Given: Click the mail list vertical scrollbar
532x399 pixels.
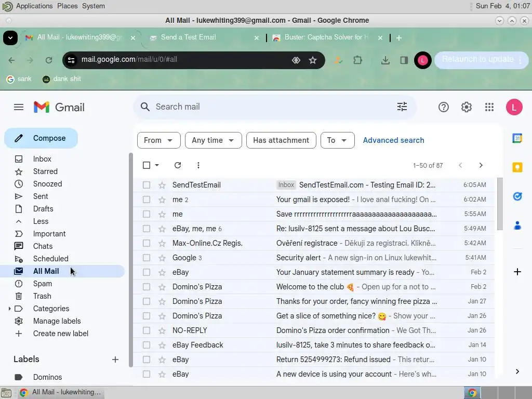Looking at the screenshot, I should [499, 204].
